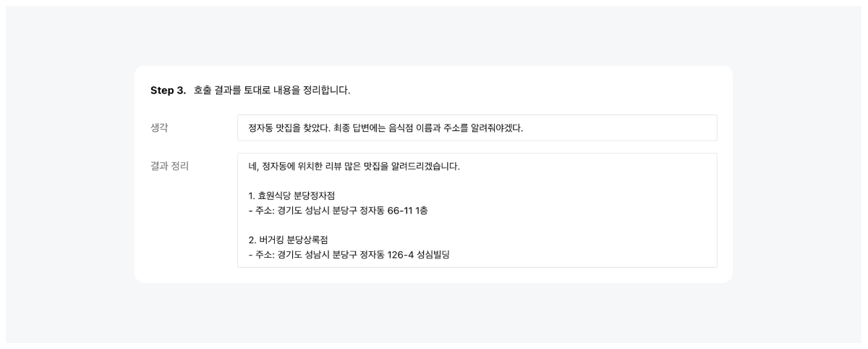This screenshot has height=349, width=868.
Task: Focus the 결과 정리 result text area
Action: click(x=477, y=210)
